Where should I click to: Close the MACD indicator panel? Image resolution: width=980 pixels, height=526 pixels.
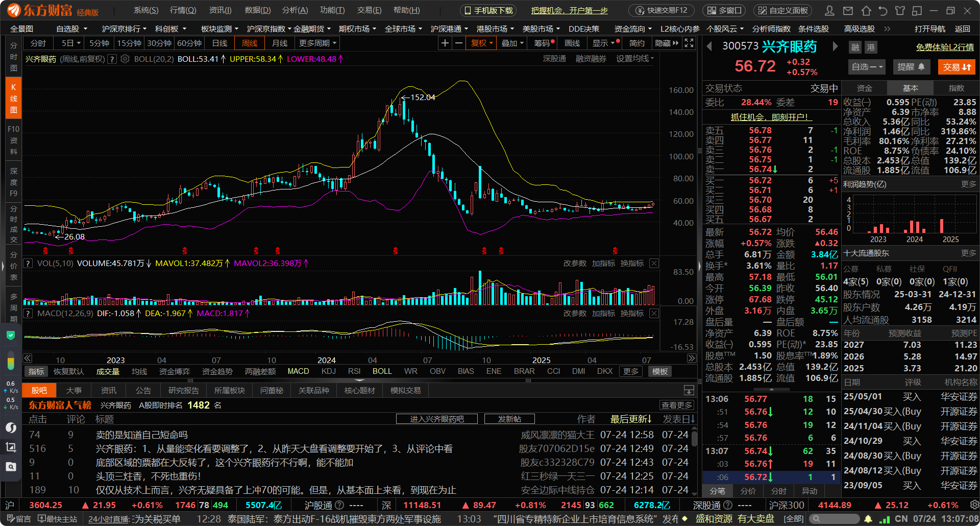[x=654, y=313]
